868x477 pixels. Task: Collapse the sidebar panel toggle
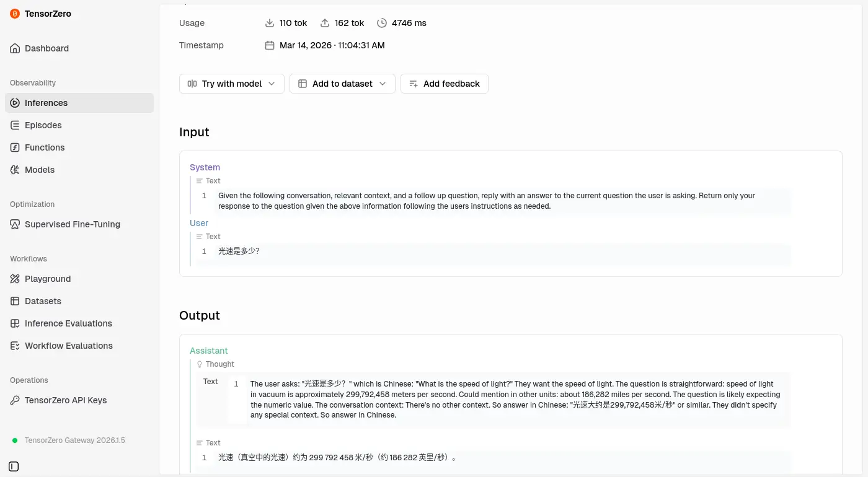(14, 466)
